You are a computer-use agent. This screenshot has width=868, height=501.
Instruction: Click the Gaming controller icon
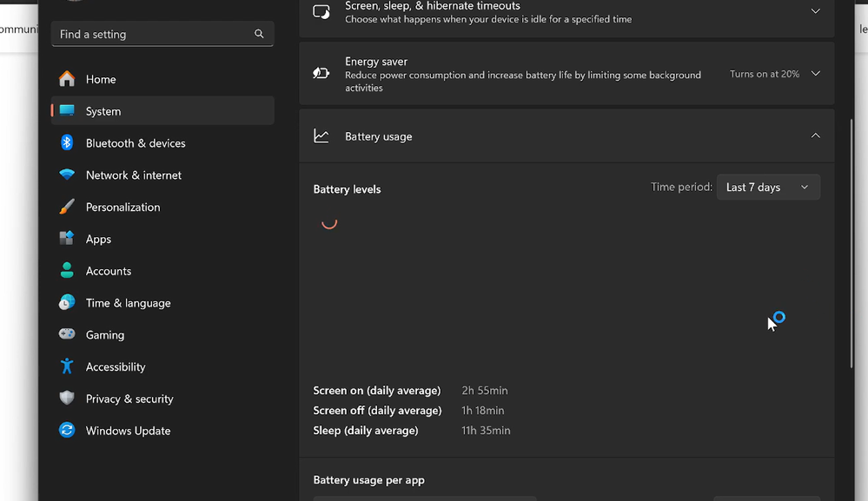[67, 335]
